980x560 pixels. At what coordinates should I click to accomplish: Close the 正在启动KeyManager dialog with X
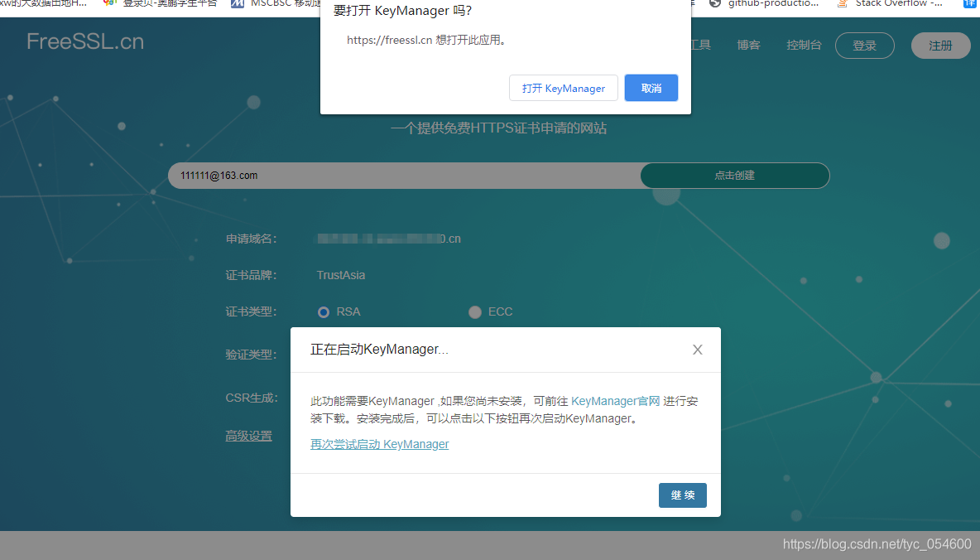click(697, 350)
